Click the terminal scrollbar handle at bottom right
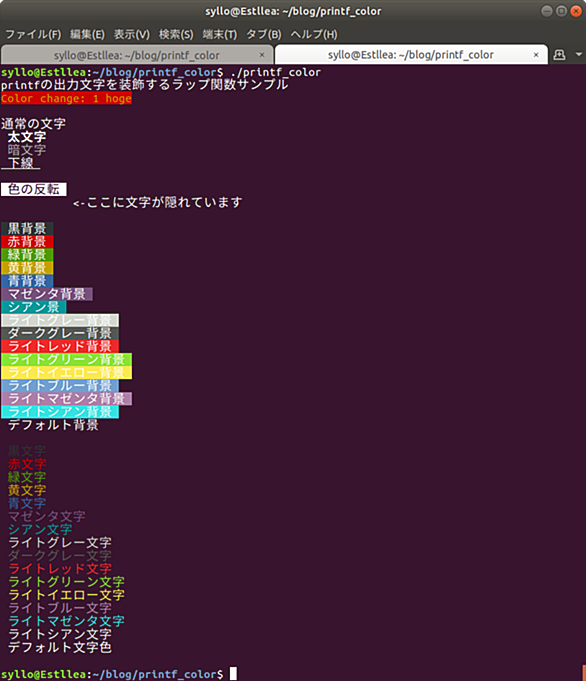Screen dimensions: 586x681 [x=584, y=673]
